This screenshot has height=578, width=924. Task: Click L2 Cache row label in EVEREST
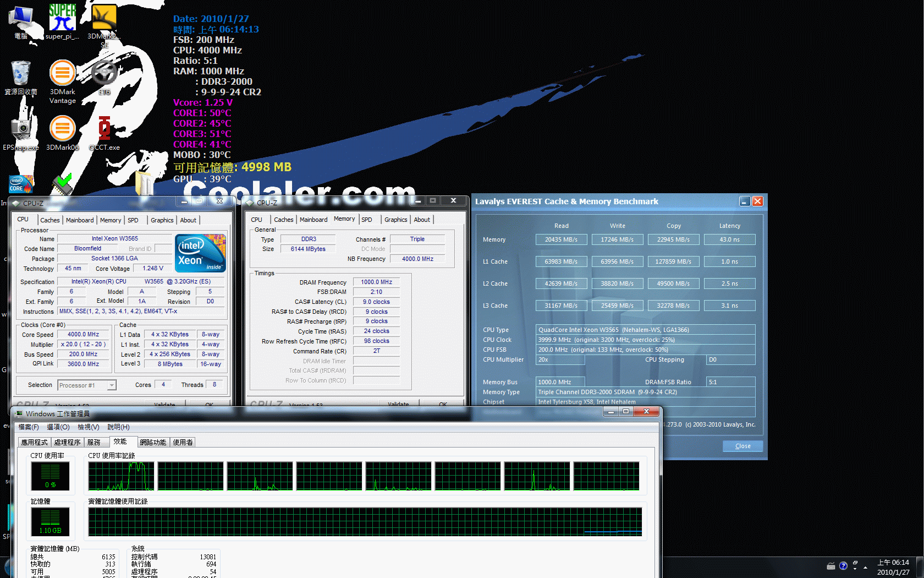[495, 283]
